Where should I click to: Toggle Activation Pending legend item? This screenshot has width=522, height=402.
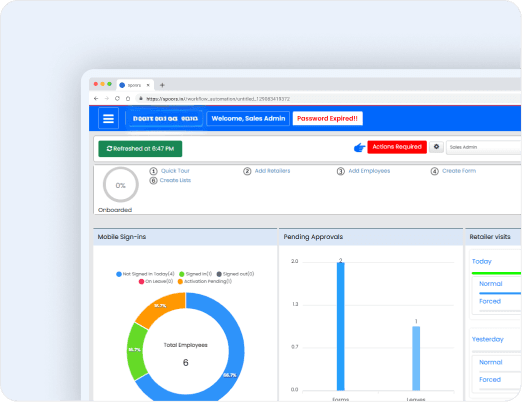coord(205,281)
